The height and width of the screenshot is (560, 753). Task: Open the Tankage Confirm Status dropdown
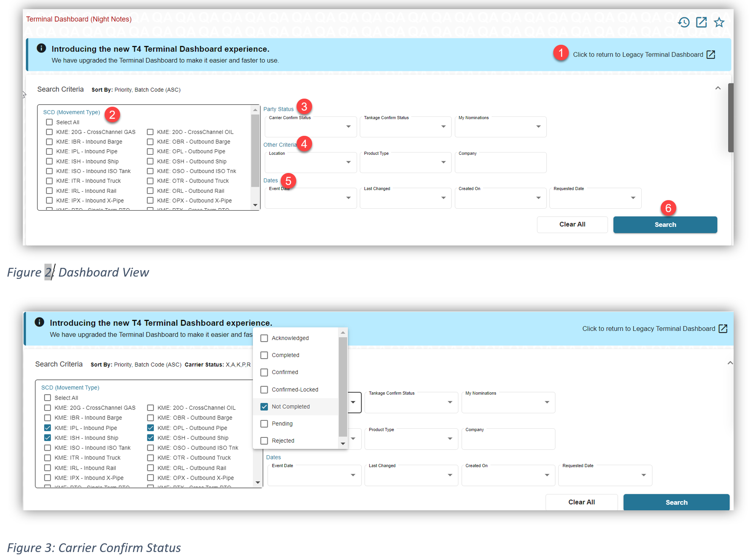pos(443,127)
